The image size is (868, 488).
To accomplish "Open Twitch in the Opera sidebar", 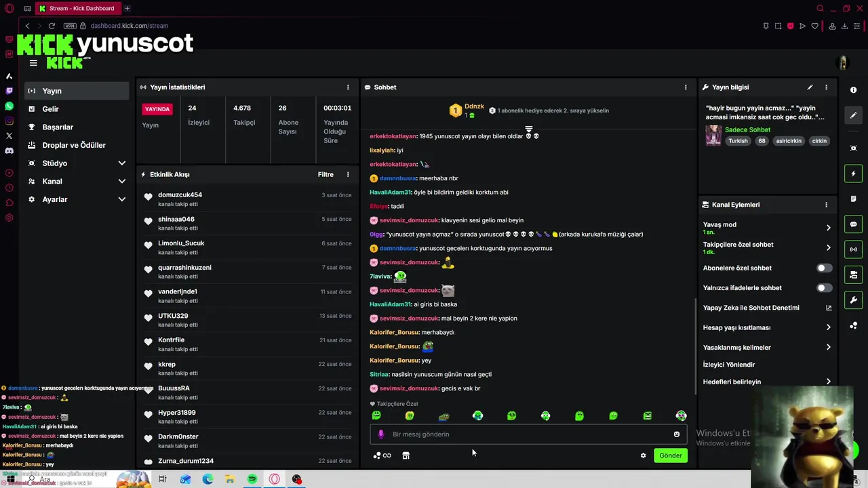I will (x=9, y=91).
